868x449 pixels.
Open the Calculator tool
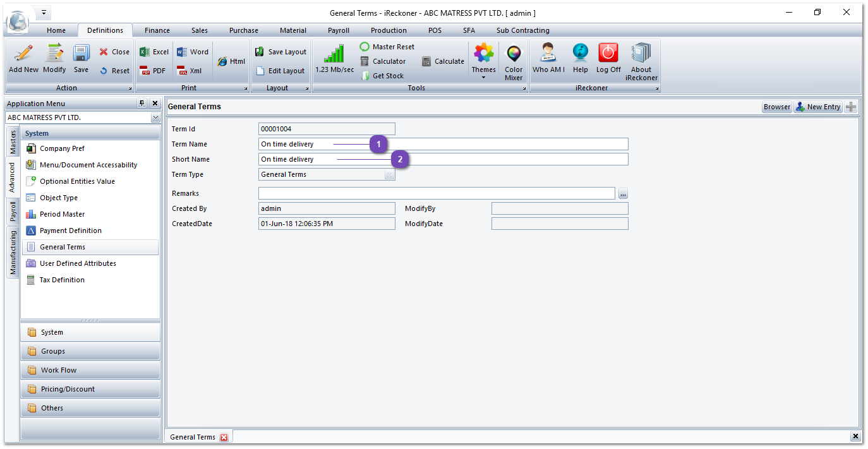383,61
